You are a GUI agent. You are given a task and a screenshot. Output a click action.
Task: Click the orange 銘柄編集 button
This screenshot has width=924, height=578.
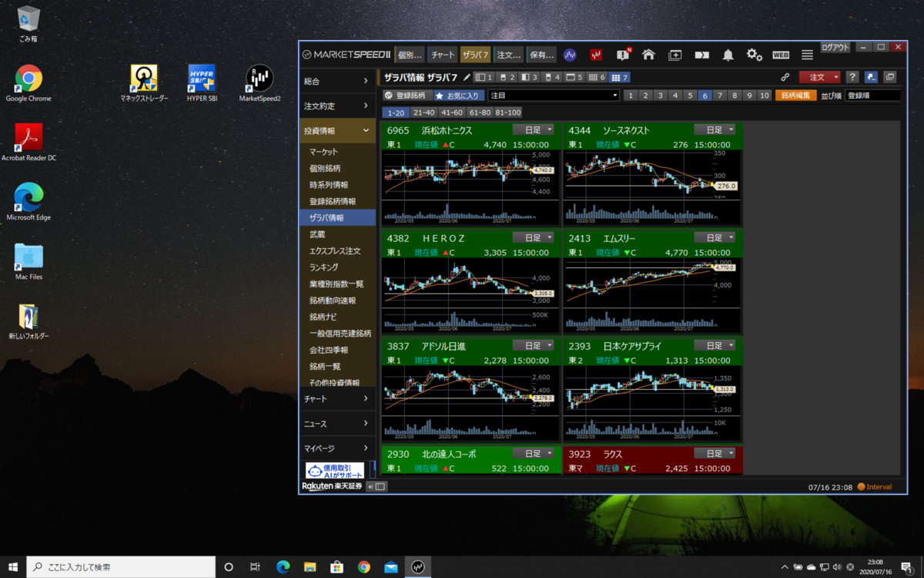pos(796,96)
